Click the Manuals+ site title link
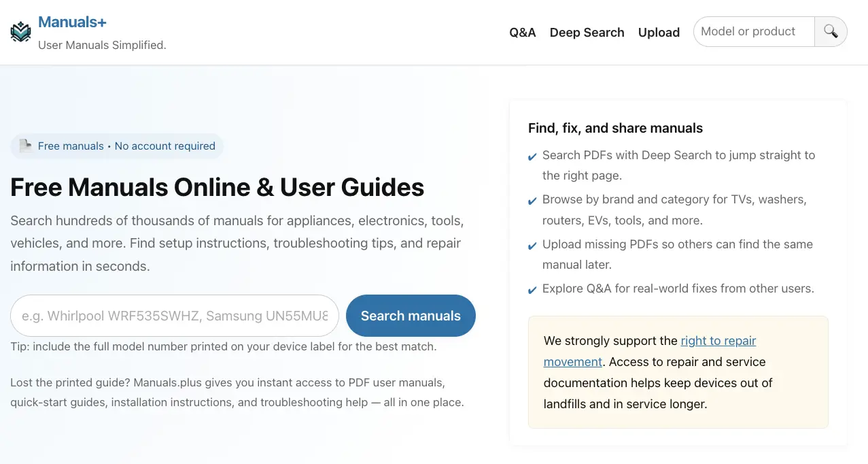The image size is (868, 464). tap(72, 22)
